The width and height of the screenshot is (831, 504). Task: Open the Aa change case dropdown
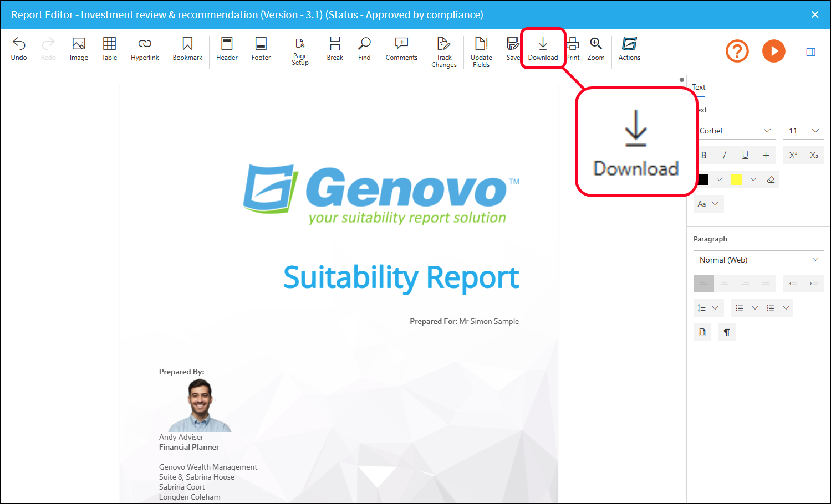click(708, 204)
